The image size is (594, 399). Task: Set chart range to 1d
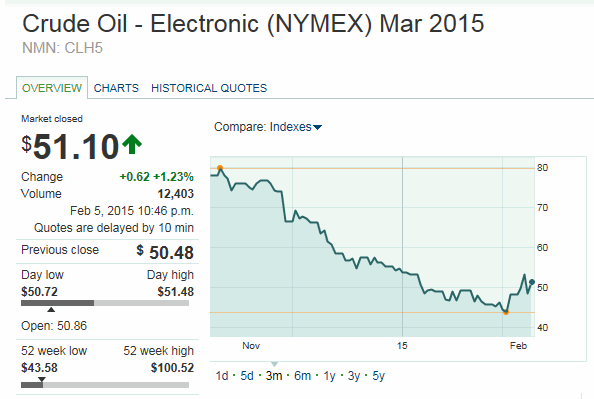[x=222, y=376]
